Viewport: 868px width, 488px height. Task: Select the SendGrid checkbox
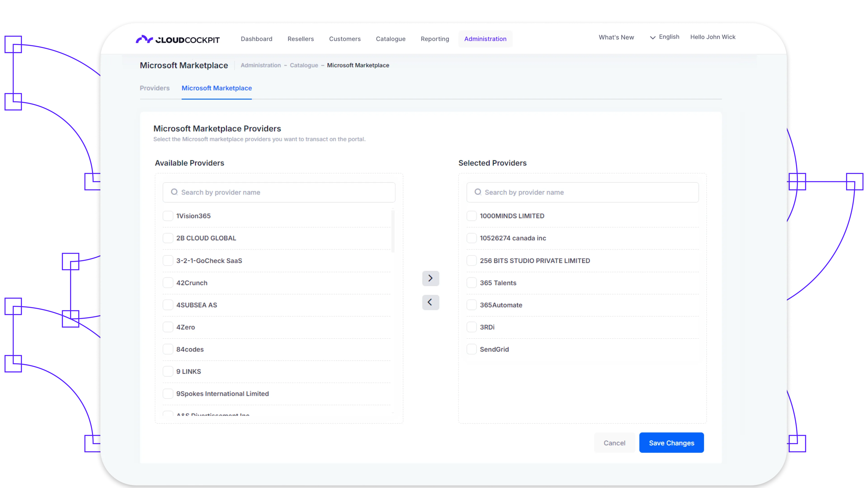point(471,349)
